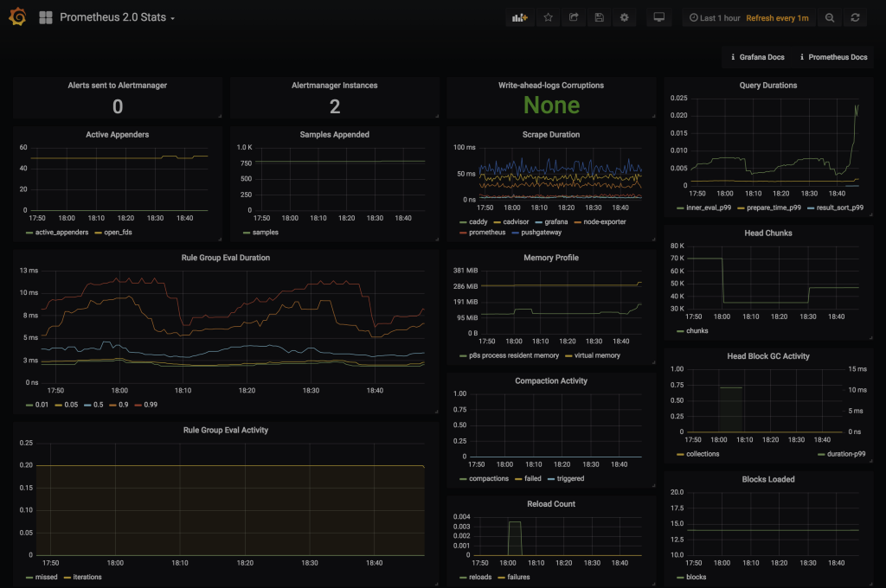
Task: Toggle the iterations legend series
Action: pos(87,577)
